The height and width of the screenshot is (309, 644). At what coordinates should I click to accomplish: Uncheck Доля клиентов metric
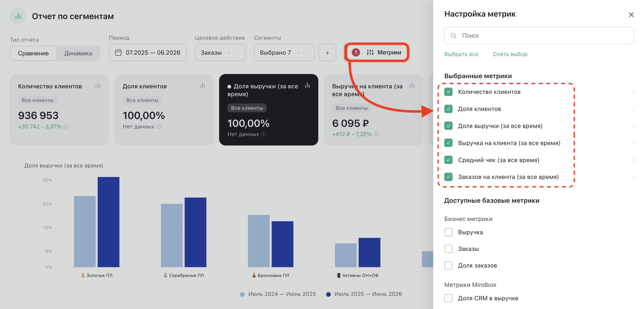448,109
